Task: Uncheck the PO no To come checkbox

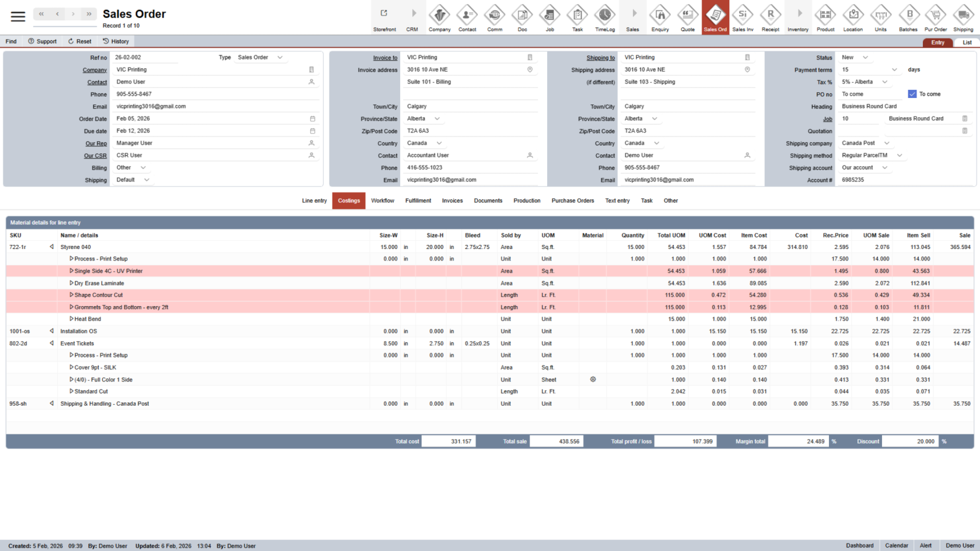Action: pyautogui.click(x=912, y=94)
